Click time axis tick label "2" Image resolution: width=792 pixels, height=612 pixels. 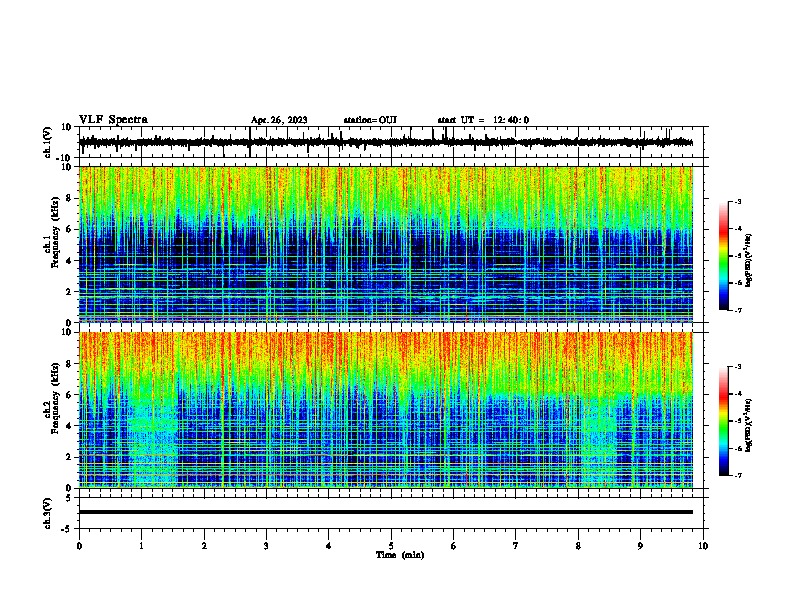click(204, 545)
